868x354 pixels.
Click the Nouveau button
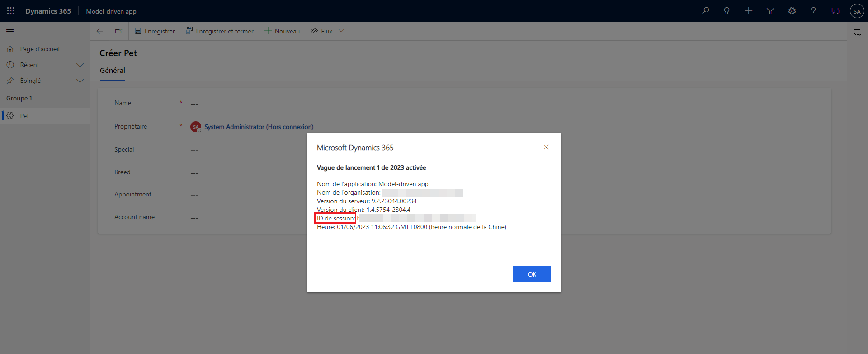[x=282, y=31]
